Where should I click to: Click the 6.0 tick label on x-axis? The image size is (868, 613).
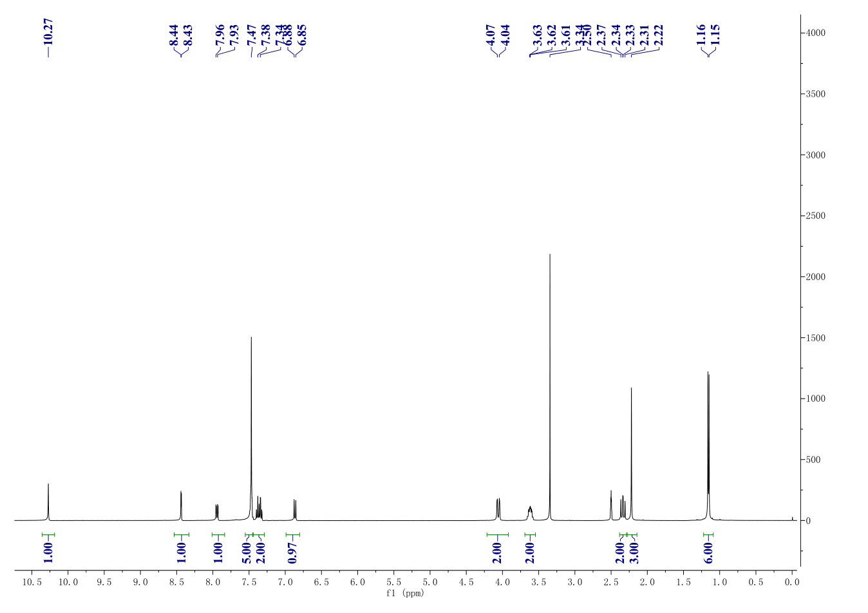(x=357, y=582)
